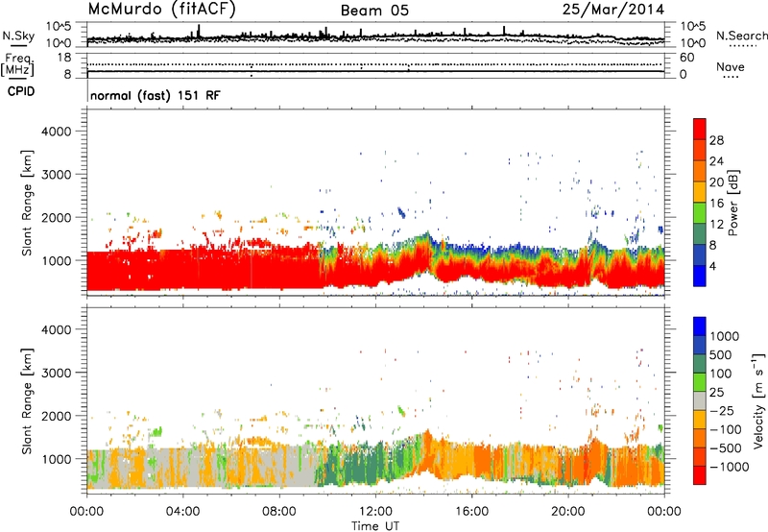Click the '500' tick on the velocity colorbar
The image size is (768, 532).
720,354
